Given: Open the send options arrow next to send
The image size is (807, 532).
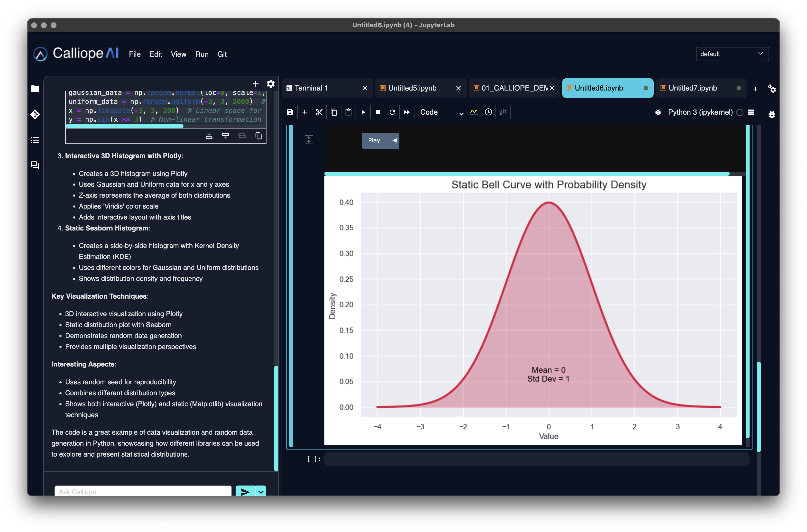Looking at the screenshot, I should click(x=261, y=492).
